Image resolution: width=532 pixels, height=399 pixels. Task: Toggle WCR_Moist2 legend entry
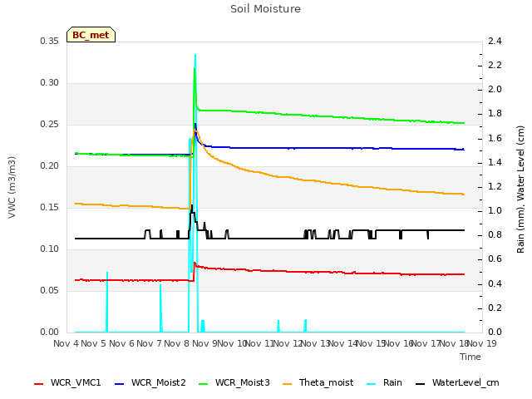coord(150,382)
